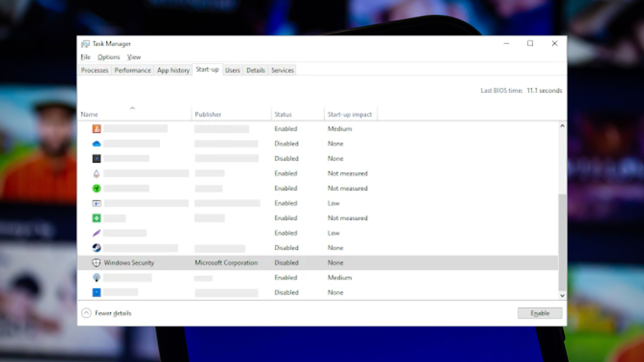Switch to the Details tab

pyautogui.click(x=256, y=70)
